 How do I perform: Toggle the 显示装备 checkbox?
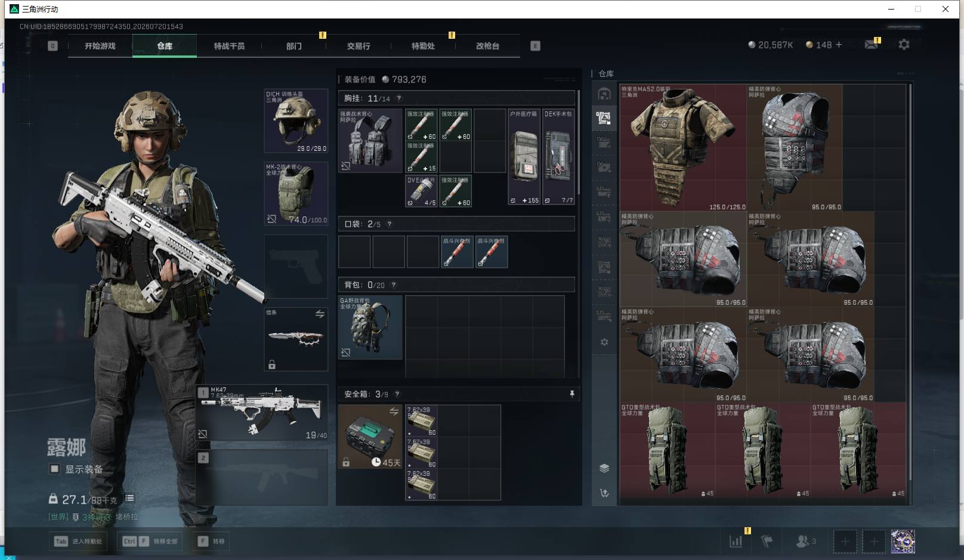coord(54,469)
